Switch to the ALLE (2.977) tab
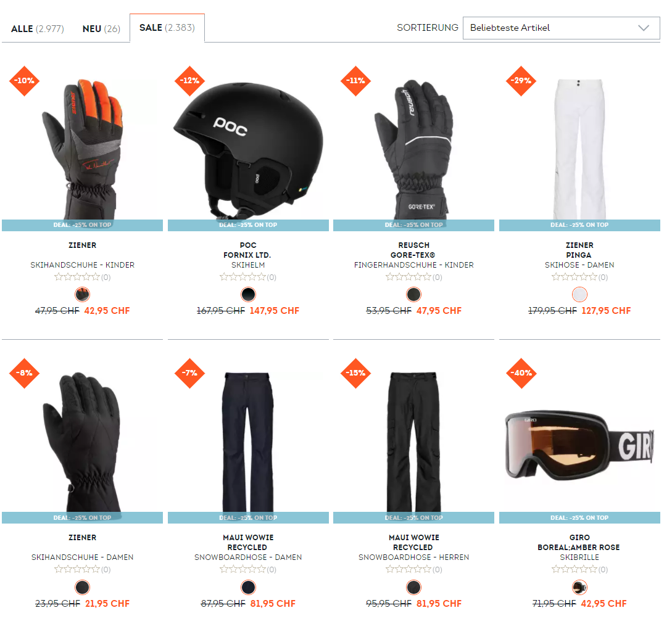The image size is (672, 629). pos(37,29)
